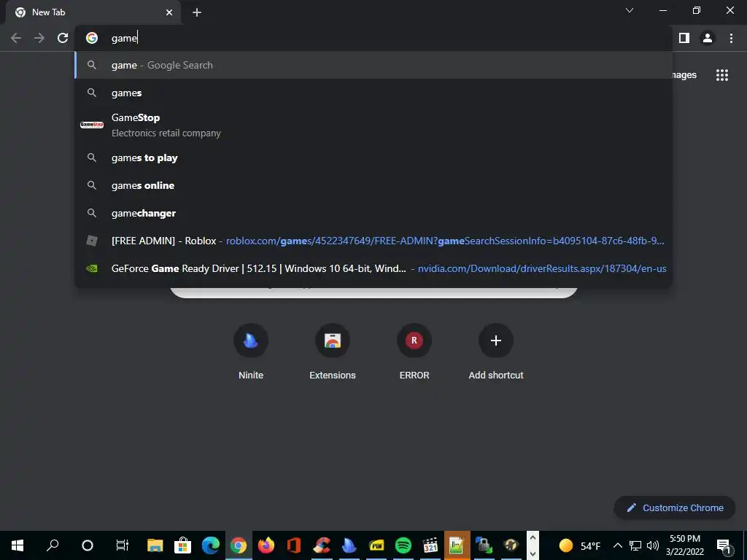Launch Firefox from taskbar
Viewport: 747px width, 560px height.
(266, 545)
